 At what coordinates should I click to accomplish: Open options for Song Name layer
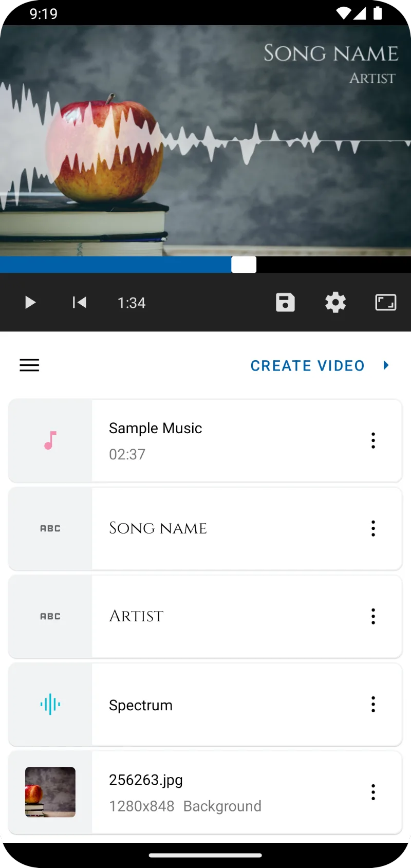[x=373, y=528]
